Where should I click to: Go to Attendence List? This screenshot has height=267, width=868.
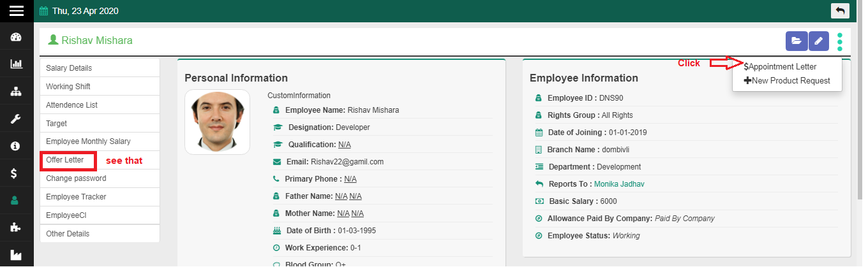tap(71, 105)
